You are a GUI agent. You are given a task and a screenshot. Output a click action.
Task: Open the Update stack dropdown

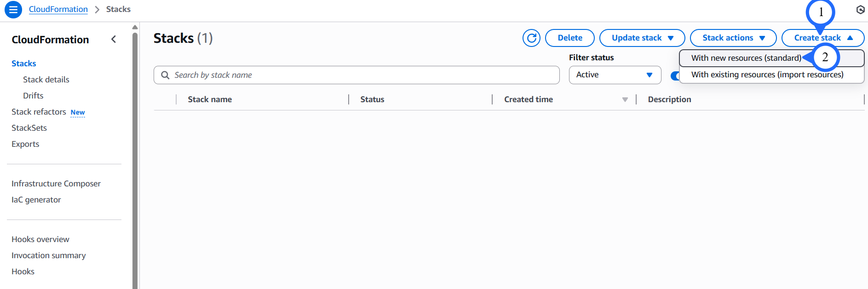(x=642, y=38)
